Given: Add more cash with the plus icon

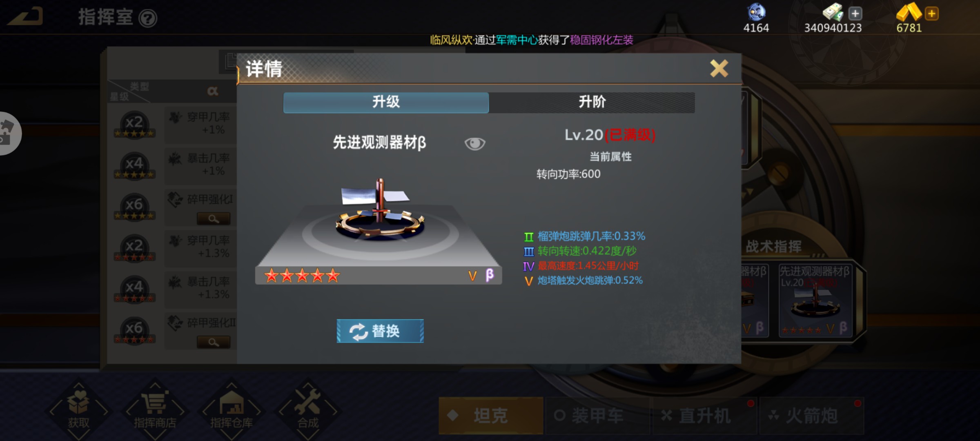Looking at the screenshot, I should point(855,13).
